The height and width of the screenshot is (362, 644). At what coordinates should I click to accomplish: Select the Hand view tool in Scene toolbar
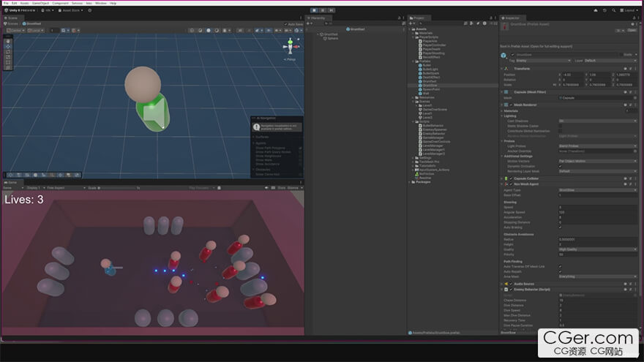8,42
